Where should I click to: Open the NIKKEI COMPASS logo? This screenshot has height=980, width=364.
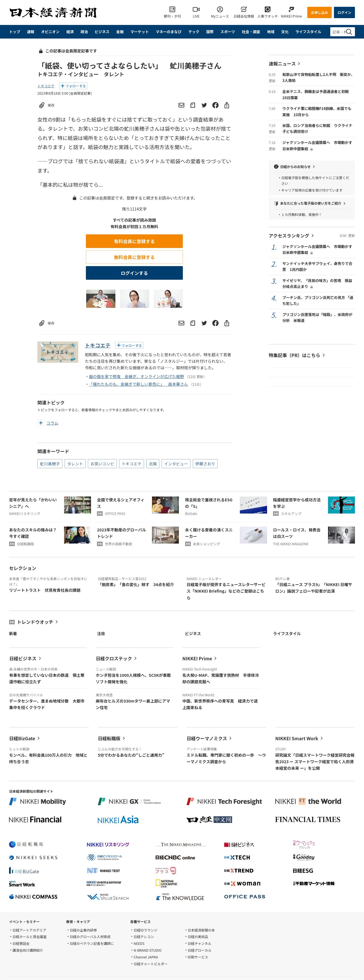click(x=33, y=897)
